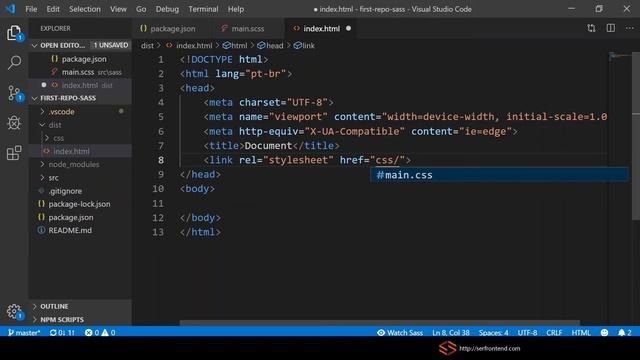Change the CRLF end of line sequence
Image resolution: width=640 pixels, height=360 pixels.
(554, 333)
